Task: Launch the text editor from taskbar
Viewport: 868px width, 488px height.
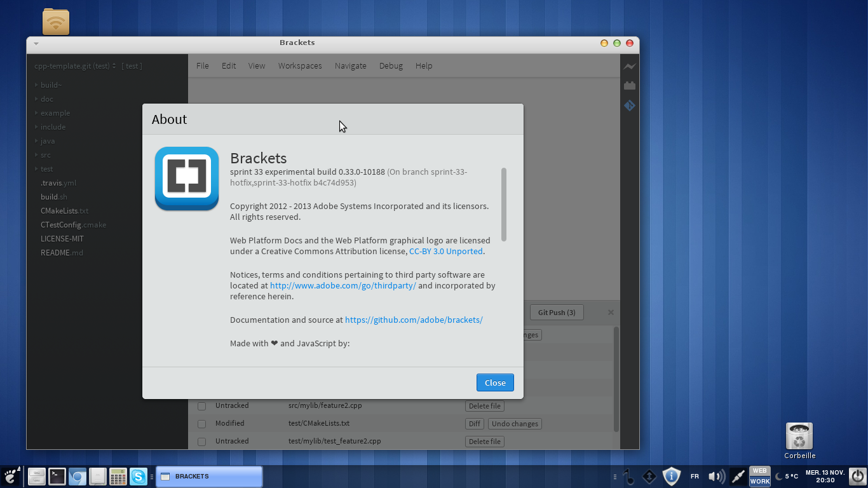Action: 97,477
